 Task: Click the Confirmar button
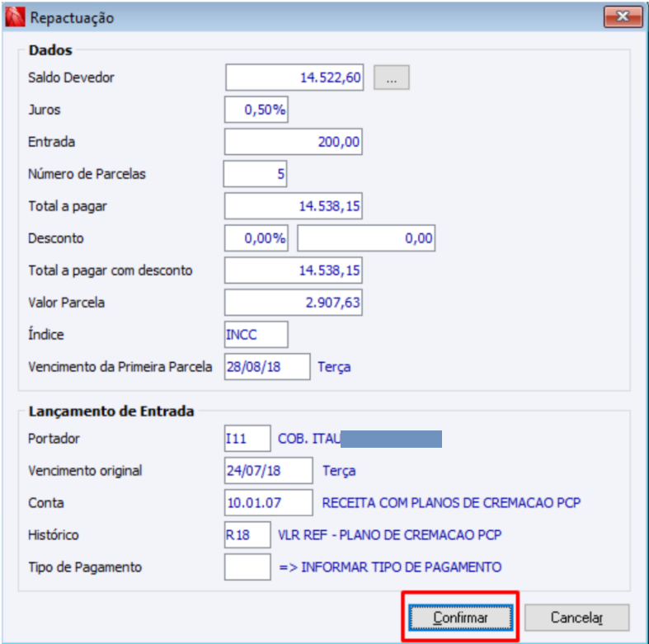coord(460,618)
